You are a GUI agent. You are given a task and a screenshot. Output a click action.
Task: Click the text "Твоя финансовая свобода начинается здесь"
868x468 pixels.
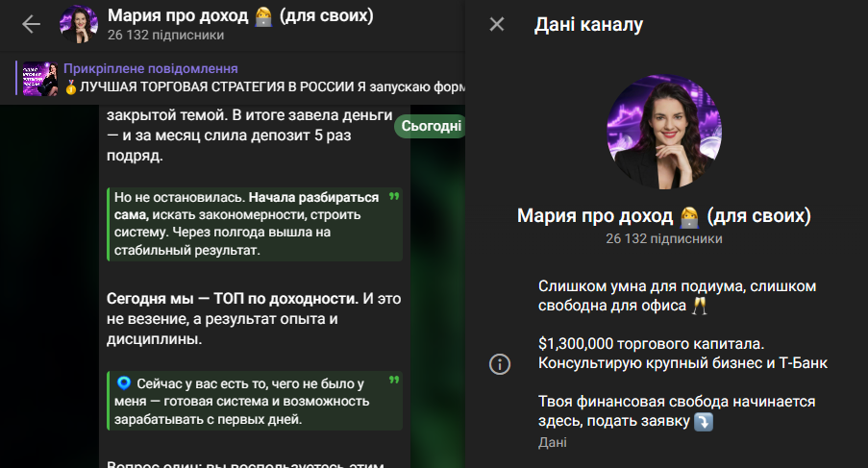point(677,411)
